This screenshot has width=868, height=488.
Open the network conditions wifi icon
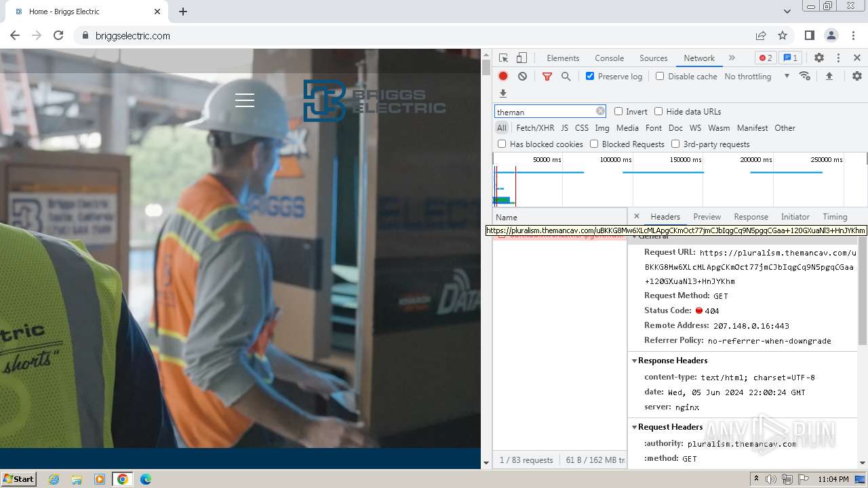(x=805, y=76)
